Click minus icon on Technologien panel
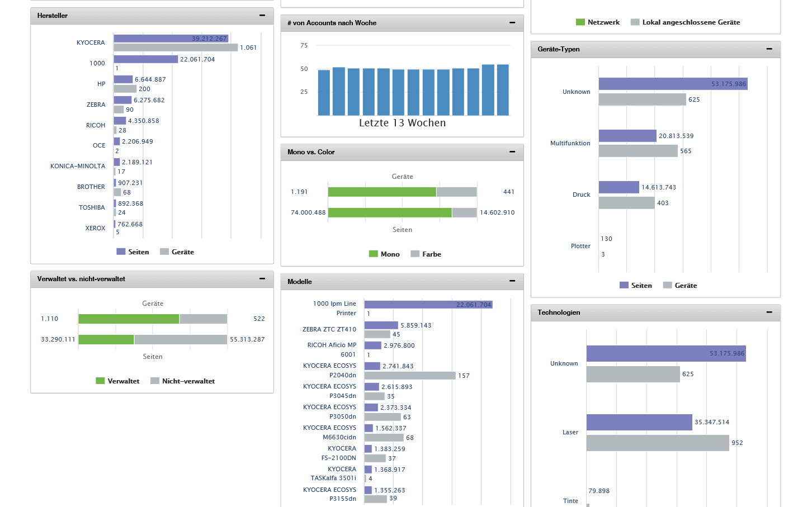The image size is (812, 507). pyautogui.click(x=769, y=312)
